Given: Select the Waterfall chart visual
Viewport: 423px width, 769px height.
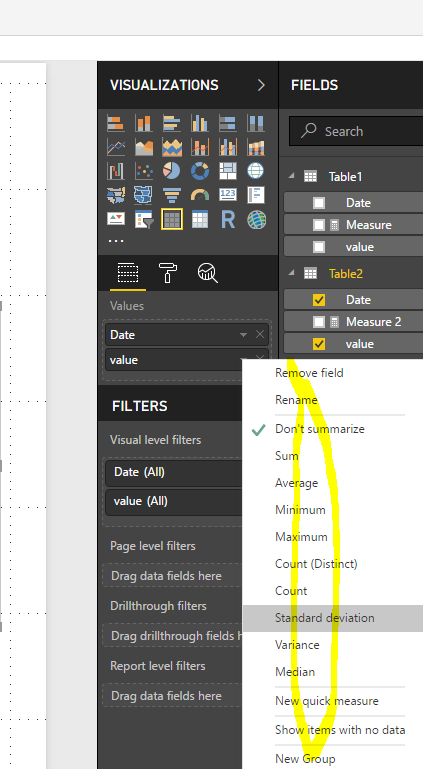Looking at the screenshot, I should click(116, 171).
